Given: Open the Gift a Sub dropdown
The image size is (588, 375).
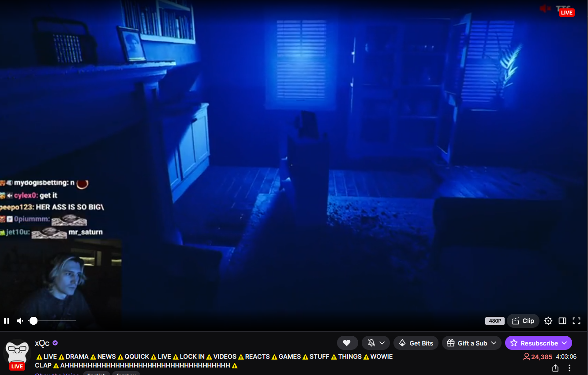Looking at the screenshot, I should click(471, 343).
